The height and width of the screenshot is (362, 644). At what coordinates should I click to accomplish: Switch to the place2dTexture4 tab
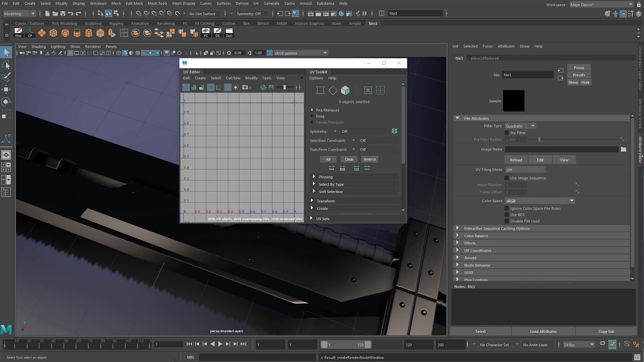pyautogui.click(x=485, y=58)
